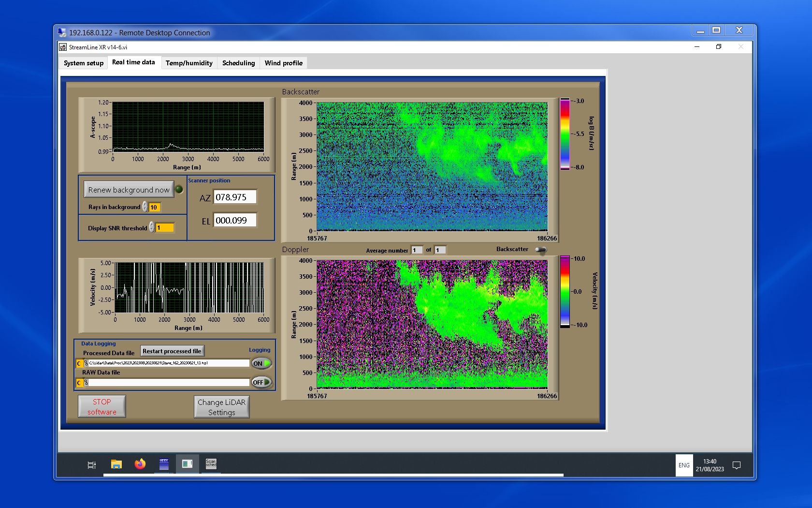Click the Task View taskbar icon
Image resolution: width=812 pixels, height=508 pixels.
(x=91, y=465)
